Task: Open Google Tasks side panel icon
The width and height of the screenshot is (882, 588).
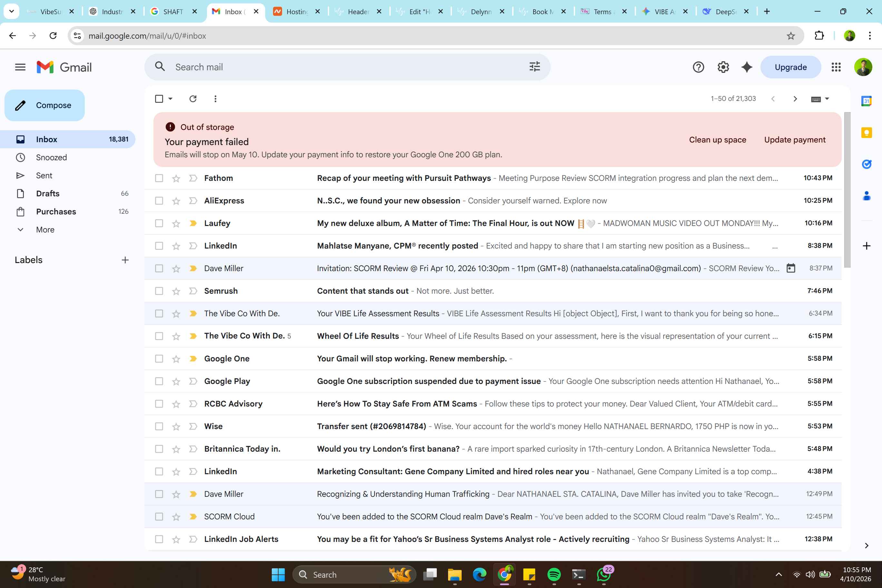Action: click(866, 164)
